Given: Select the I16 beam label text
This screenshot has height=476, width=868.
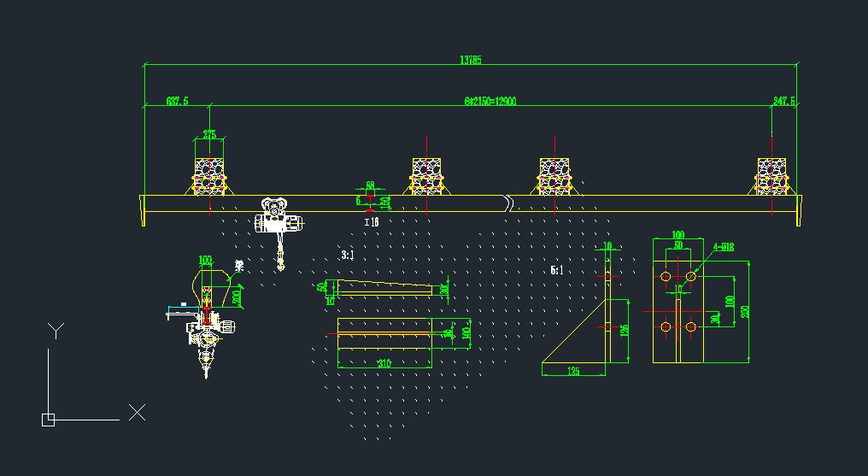Looking at the screenshot, I should click(x=372, y=222).
